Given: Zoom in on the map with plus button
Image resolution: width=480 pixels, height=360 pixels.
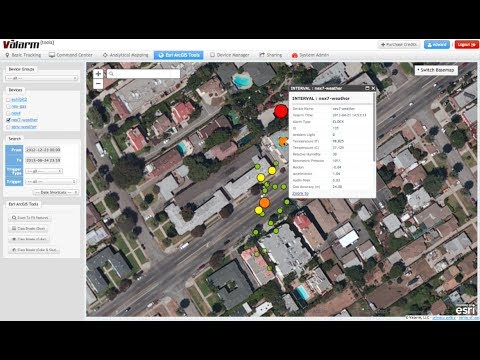Looking at the screenshot, I should pyautogui.click(x=98, y=74).
